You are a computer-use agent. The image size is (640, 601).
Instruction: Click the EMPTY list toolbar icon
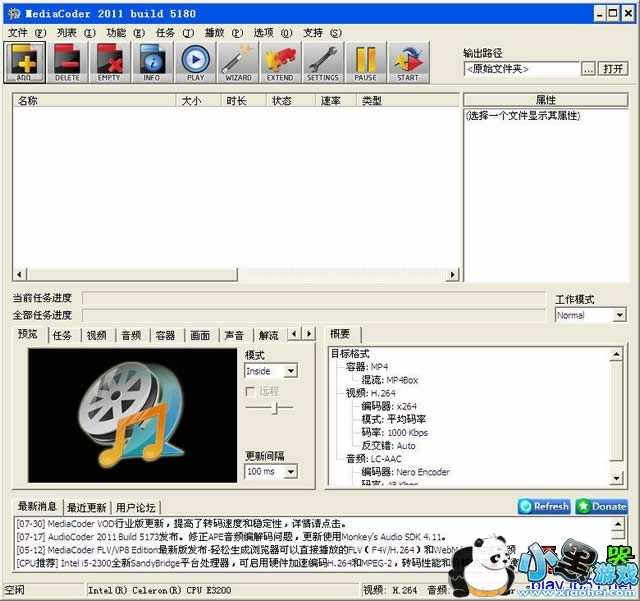point(109,62)
